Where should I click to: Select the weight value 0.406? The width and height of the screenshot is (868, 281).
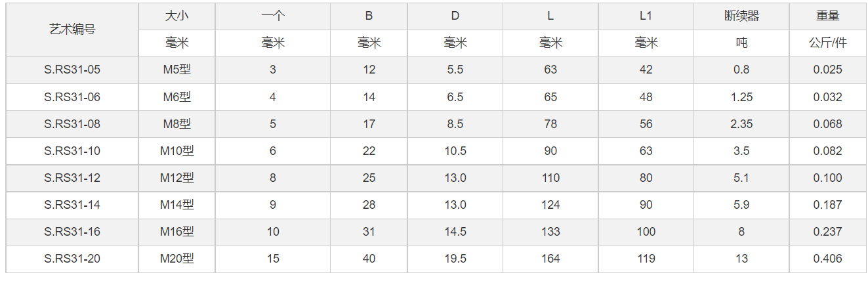pyautogui.click(x=827, y=259)
